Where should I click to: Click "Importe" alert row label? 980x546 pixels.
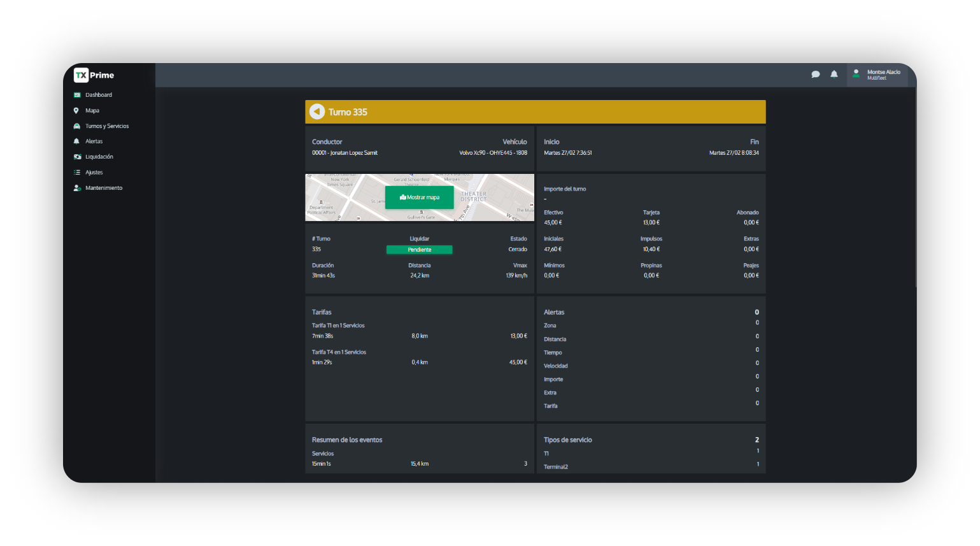[553, 380]
